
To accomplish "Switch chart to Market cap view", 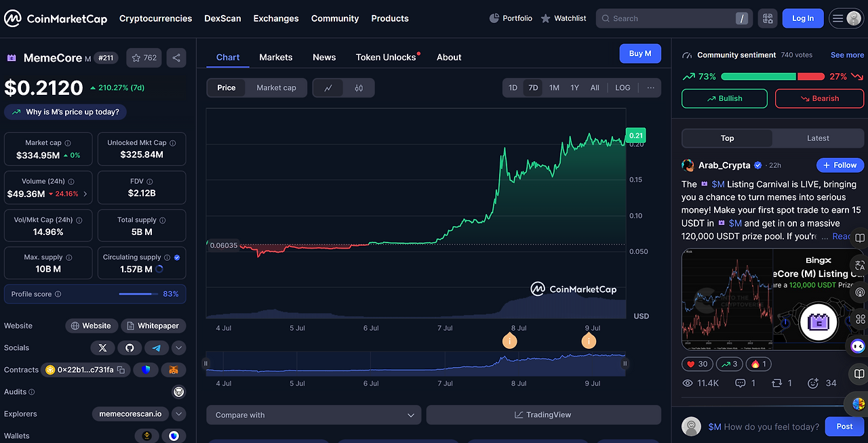I will [276, 87].
